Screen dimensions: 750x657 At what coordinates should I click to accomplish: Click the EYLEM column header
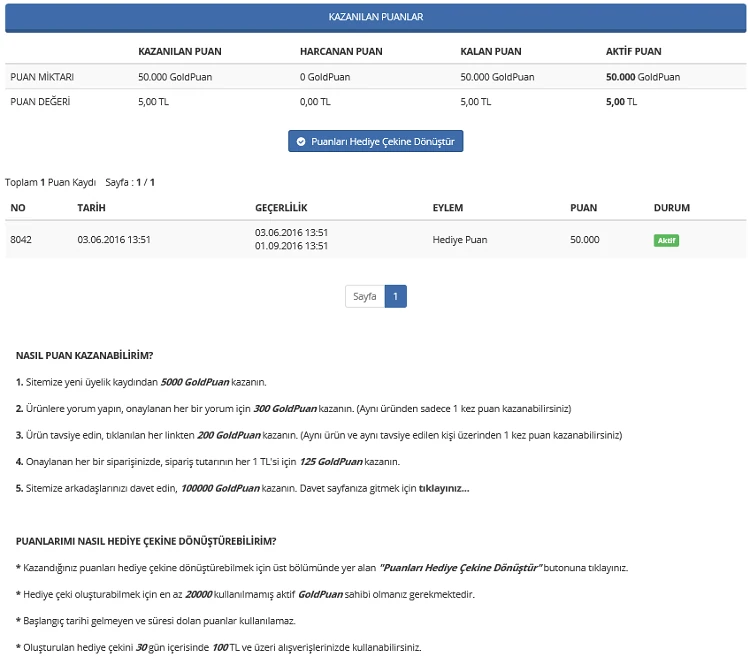(x=447, y=208)
